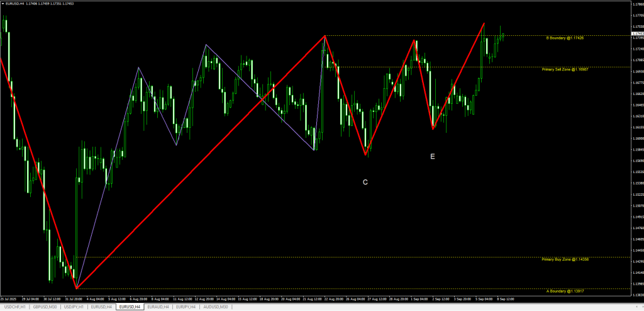Image resolution: width=644 pixels, height=311 pixels.
Task: Select the wave label C
Action: click(365, 182)
